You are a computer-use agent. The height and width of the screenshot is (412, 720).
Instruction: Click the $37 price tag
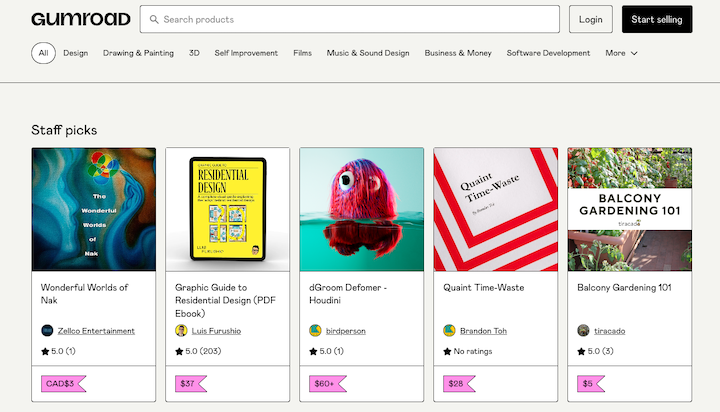(x=191, y=384)
